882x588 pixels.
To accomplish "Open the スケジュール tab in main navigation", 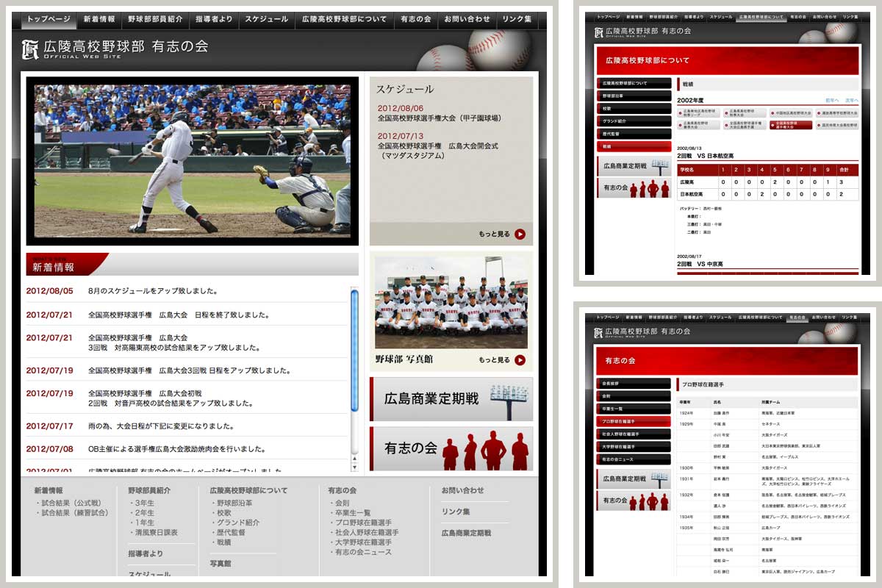I will pyautogui.click(x=266, y=19).
